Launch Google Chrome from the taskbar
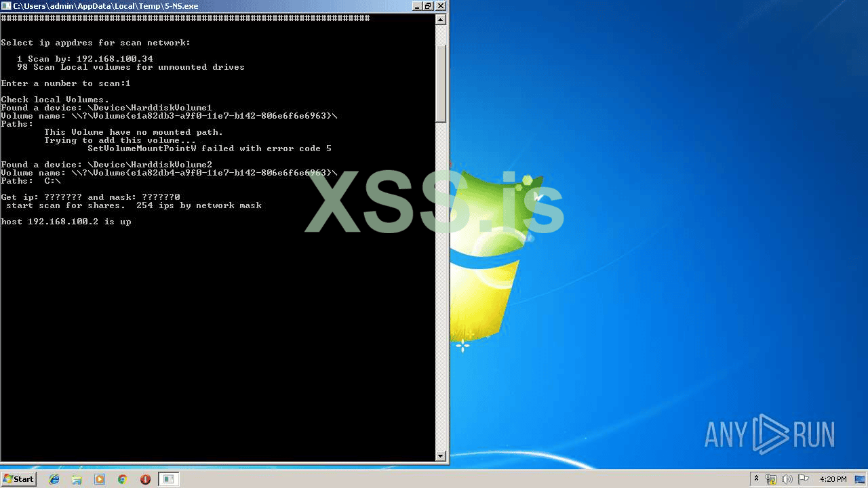Viewport: 868px width, 488px height. pos(122,479)
